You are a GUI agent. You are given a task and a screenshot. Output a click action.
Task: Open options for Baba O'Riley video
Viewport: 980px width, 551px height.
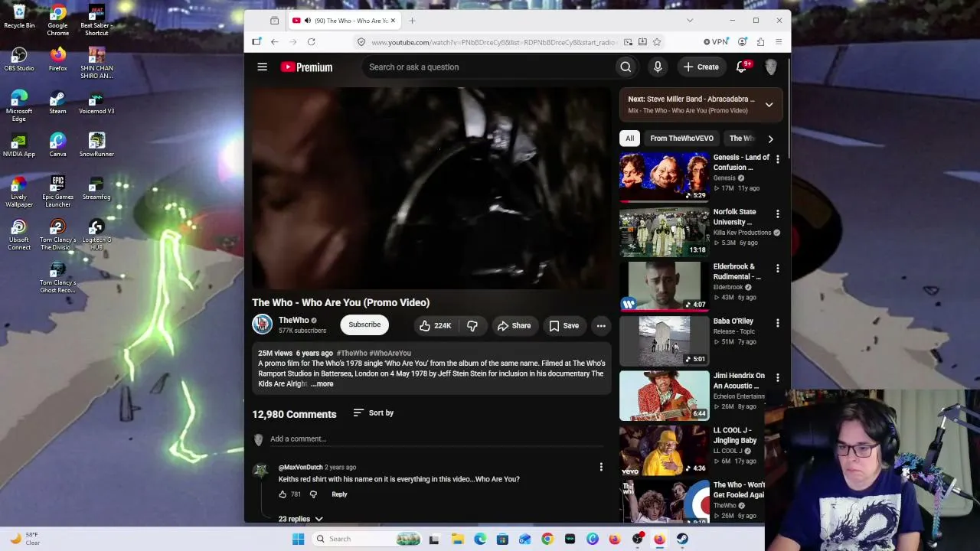coord(777,323)
